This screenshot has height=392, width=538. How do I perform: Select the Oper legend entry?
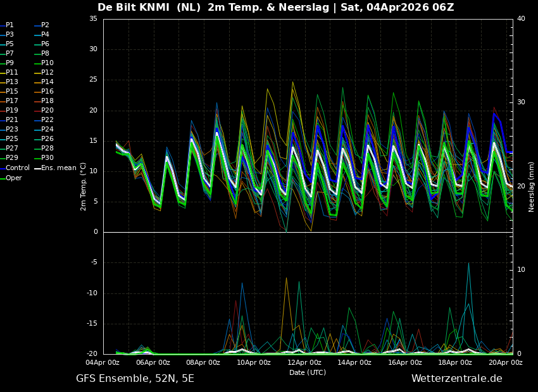13,178
